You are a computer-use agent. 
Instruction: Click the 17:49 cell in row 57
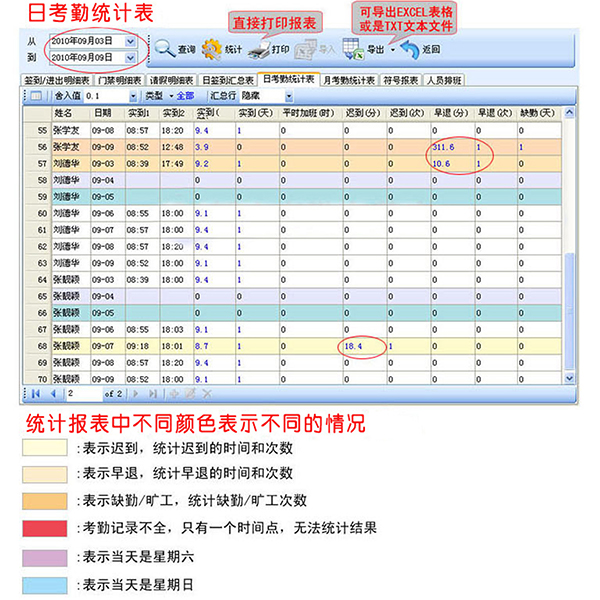[x=176, y=164]
